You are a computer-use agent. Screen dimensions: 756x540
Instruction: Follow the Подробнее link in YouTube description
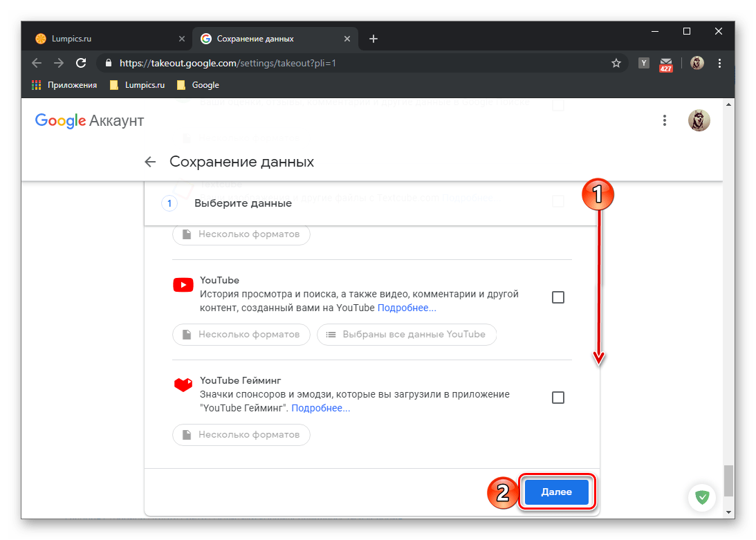coord(407,308)
